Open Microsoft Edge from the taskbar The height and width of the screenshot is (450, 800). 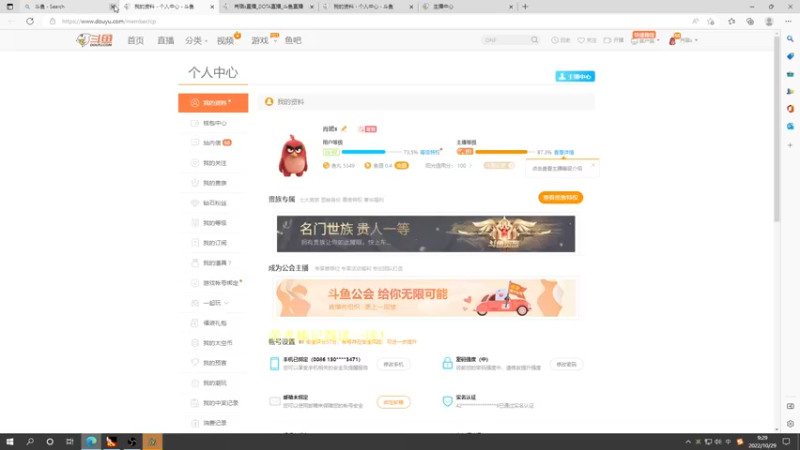[x=91, y=442]
